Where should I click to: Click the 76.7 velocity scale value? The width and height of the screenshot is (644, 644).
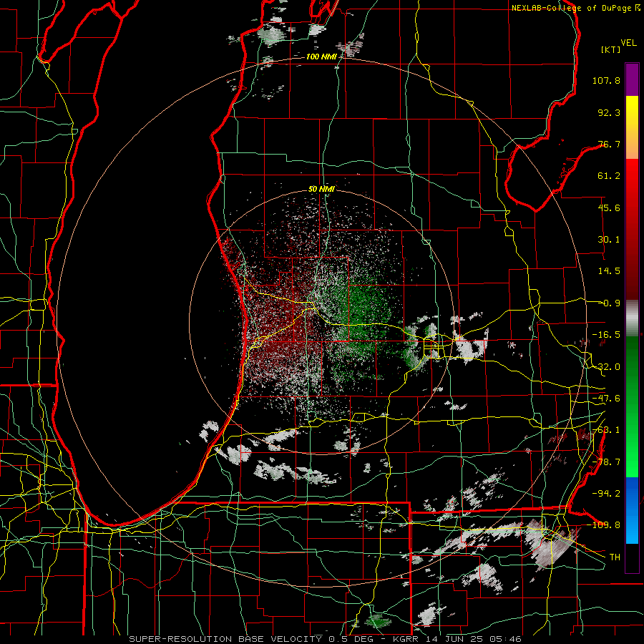click(609, 144)
